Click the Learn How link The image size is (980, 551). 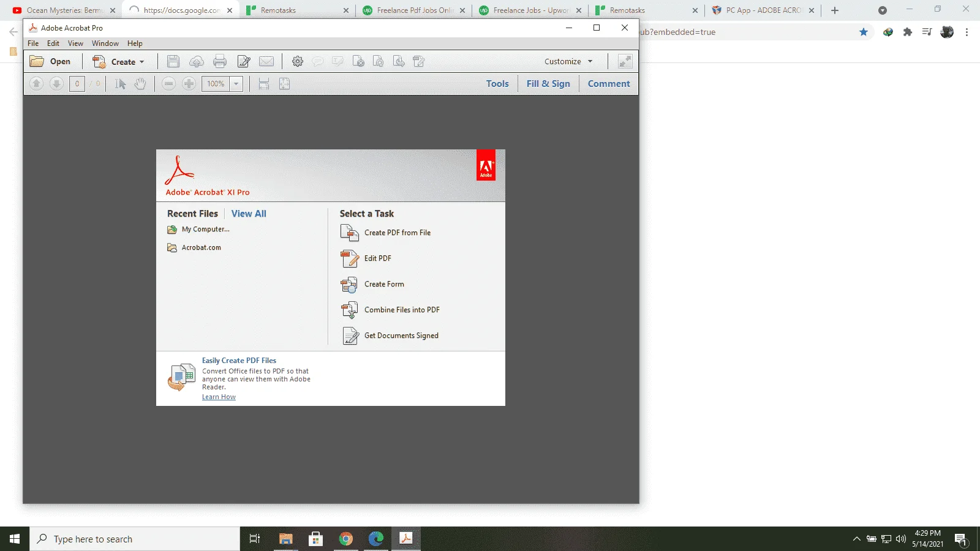219,397
